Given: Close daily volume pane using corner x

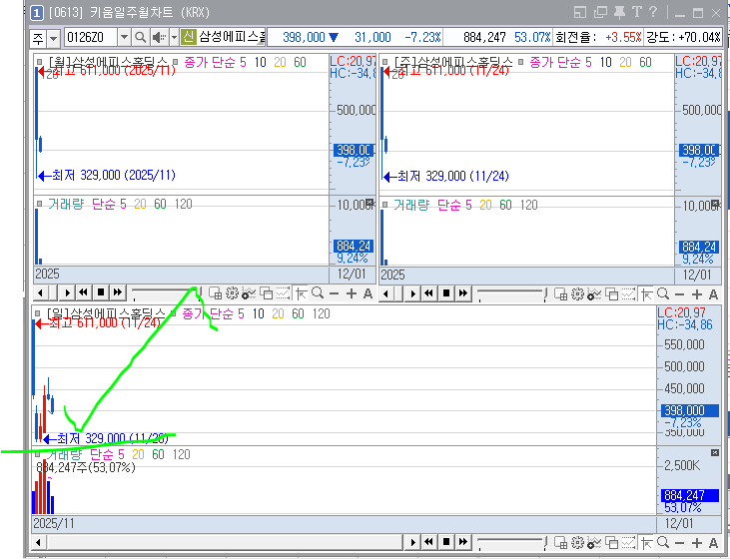Looking at the screenshot, I should pos(715,453).
